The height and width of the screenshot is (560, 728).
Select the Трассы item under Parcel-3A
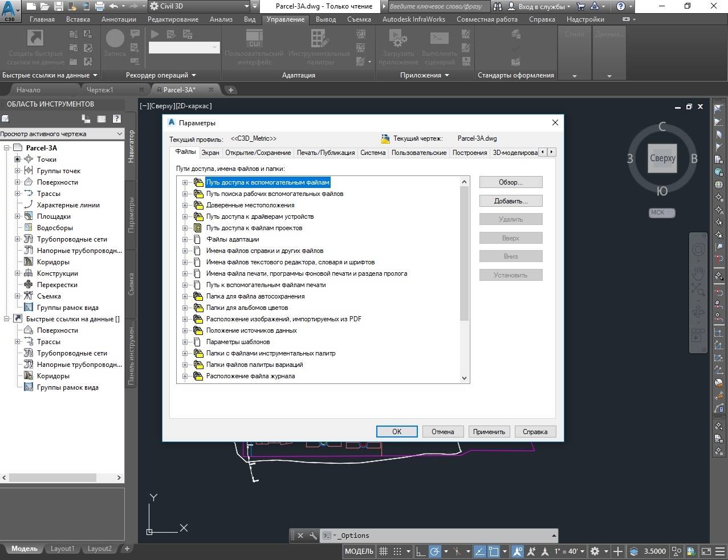click(48, 194)
